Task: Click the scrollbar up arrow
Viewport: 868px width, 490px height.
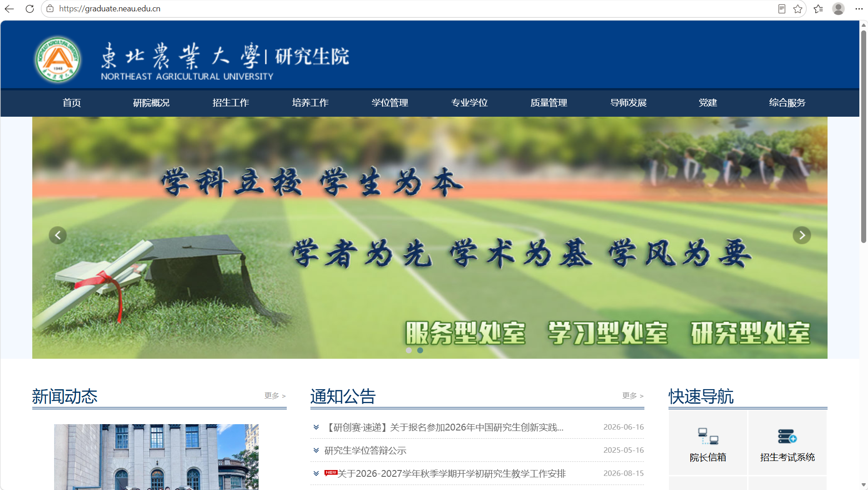Action: (863, 25)
